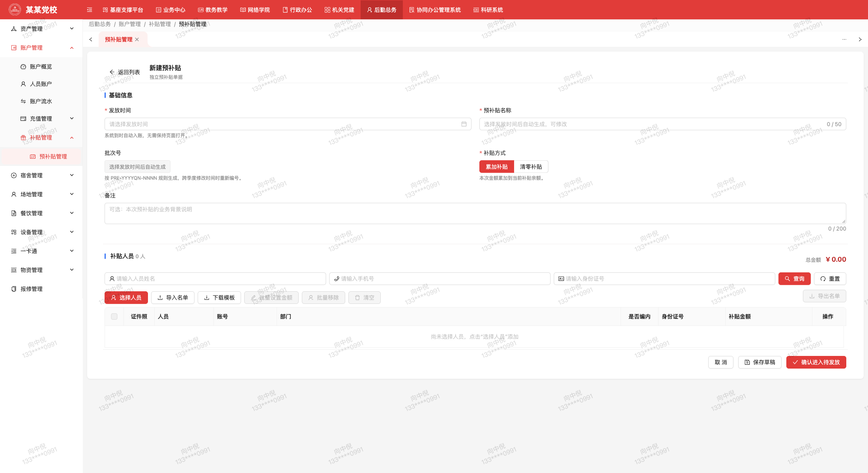The height and width of the screenshot is (473, 868).
Task: Expand the 场地管理 sidebar menu
Action: [41, 194]
